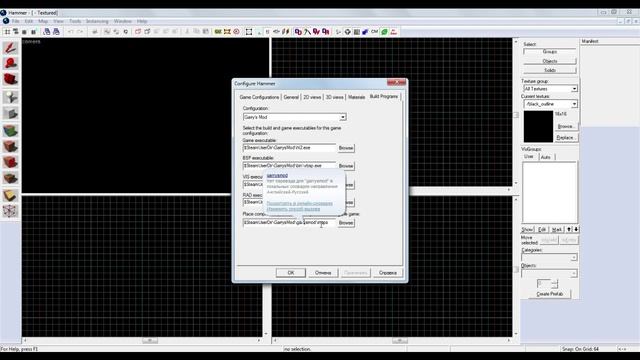Open the Instancing menu
640x360 pixels.
(97, 21)
